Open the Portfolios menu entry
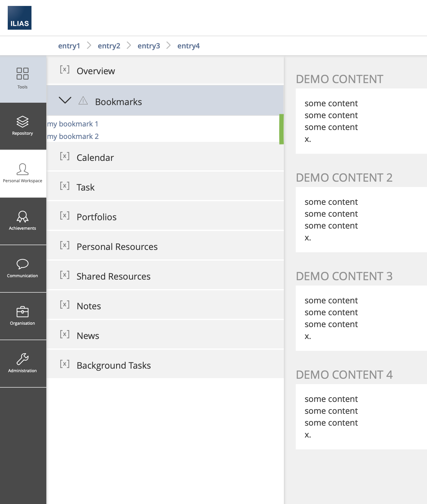The image size is (427, 504). point(97,217)
